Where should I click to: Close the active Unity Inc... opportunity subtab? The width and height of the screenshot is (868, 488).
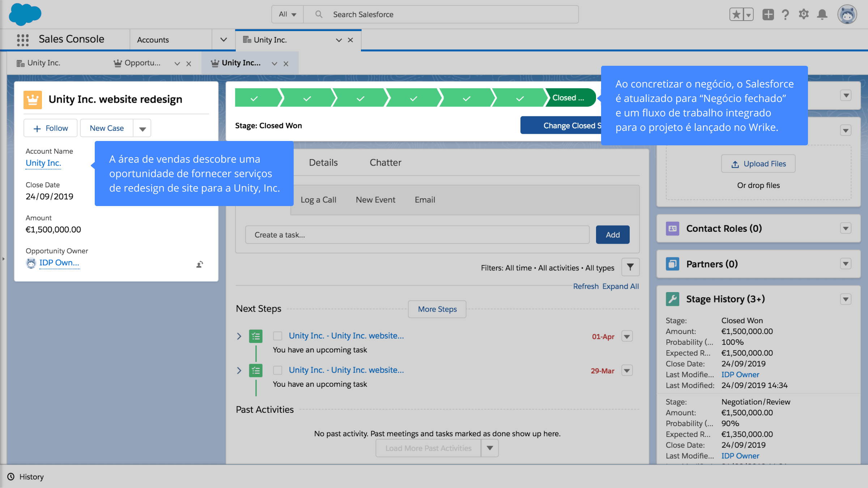(286, 64)
